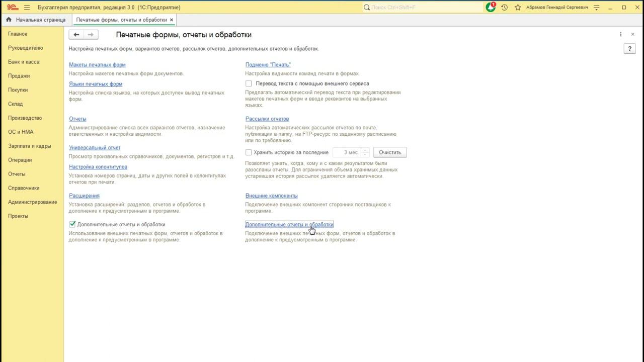The height and width of the screenshot is (362, 644).
Task: Decrease the months value with the down stepper arrow
Action: pos(365,154)
